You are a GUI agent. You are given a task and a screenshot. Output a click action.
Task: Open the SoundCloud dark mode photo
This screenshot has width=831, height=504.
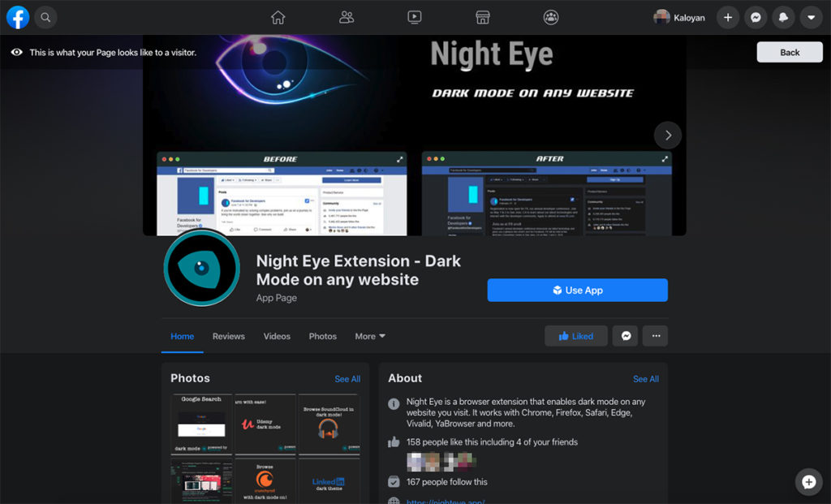click(x=329, y=424)
